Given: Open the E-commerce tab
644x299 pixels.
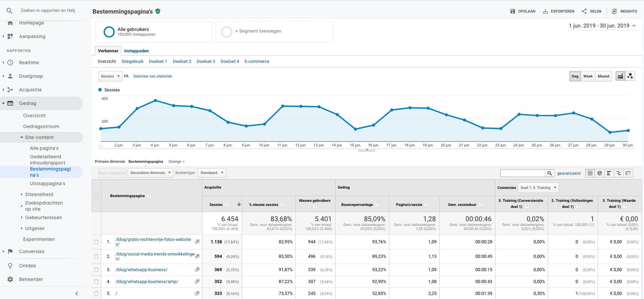Looking at the screenshot, I should coord(257,61).
